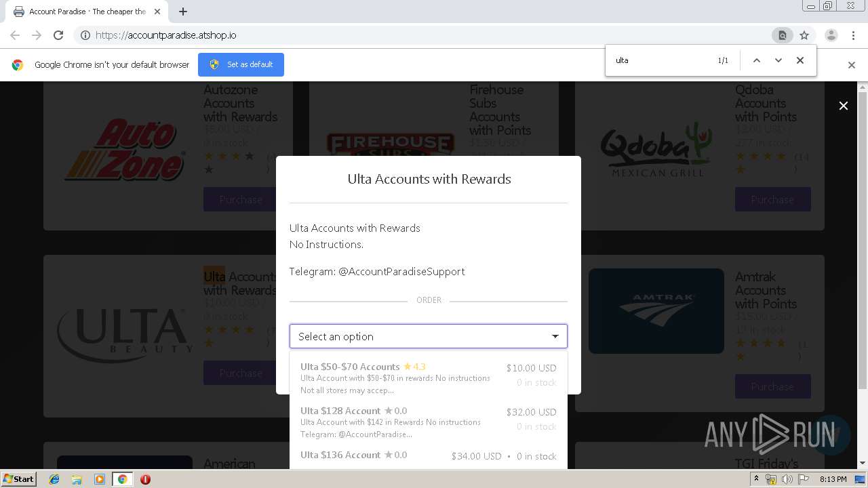Bookmark this page with the star icon
The width and height of the screenshot is (868, 488).
pos(804,35)
